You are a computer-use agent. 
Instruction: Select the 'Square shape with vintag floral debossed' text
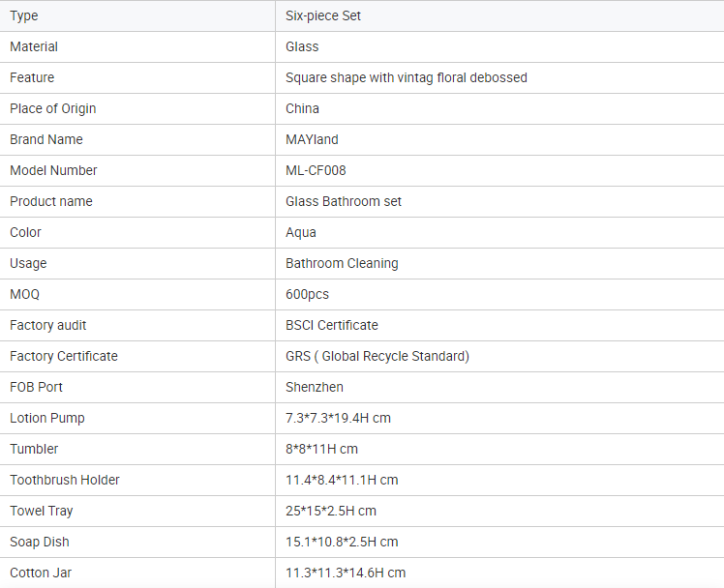407,77
